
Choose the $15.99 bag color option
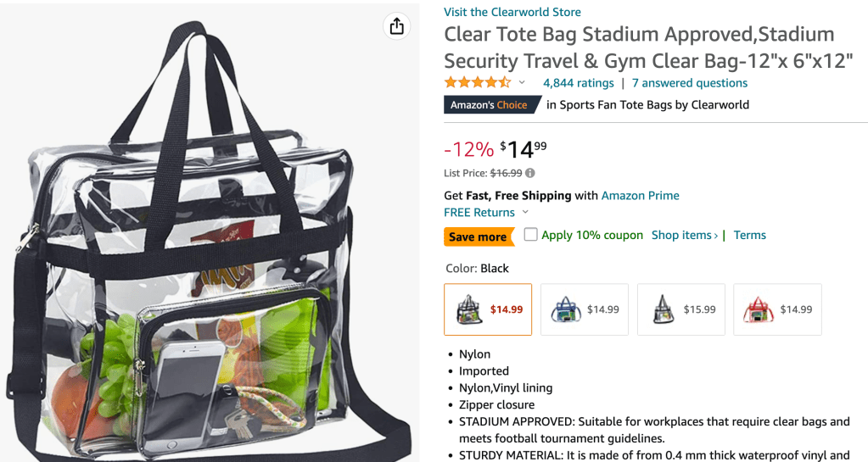[681, 309]
